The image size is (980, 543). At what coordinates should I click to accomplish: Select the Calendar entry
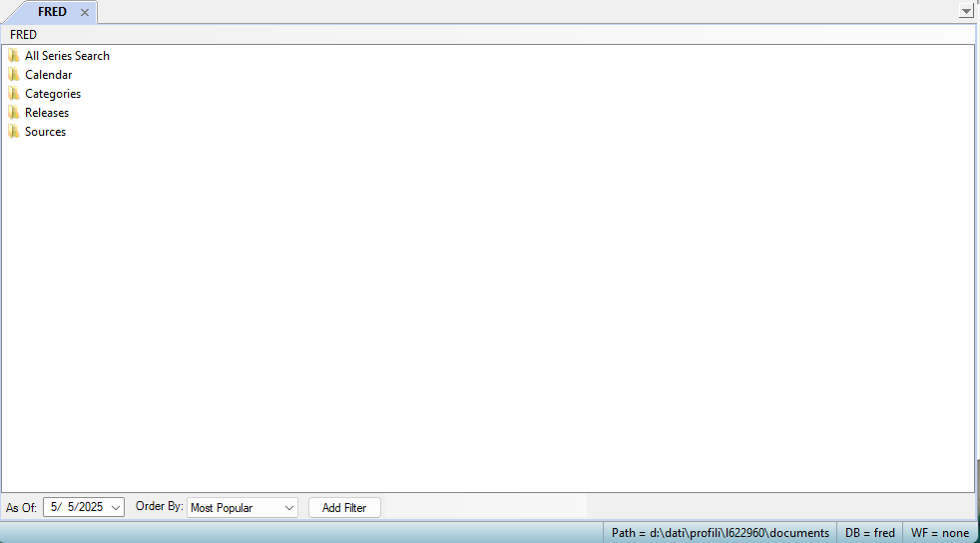pyautogui.click(x=48, y=74)
